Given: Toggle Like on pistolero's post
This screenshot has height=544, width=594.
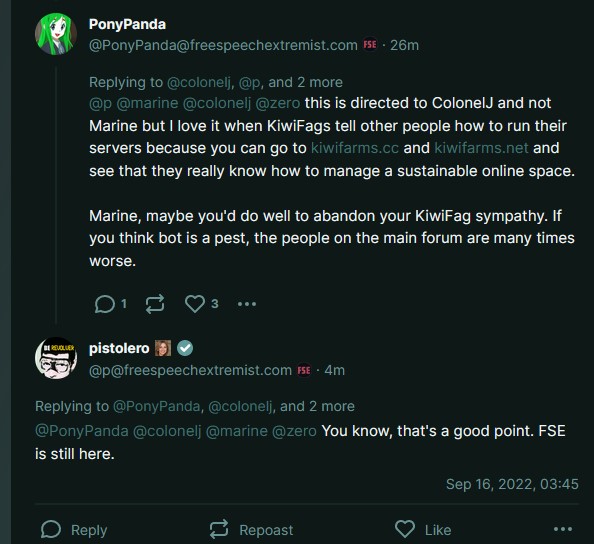Looking at the screenshot, I should click(x=423, y=529).
